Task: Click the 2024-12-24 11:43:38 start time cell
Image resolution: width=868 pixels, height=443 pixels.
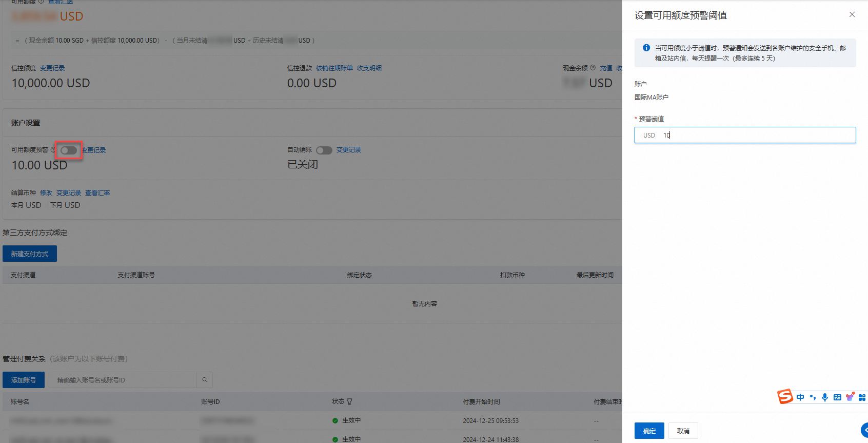Action: click(x=490, y=439)
